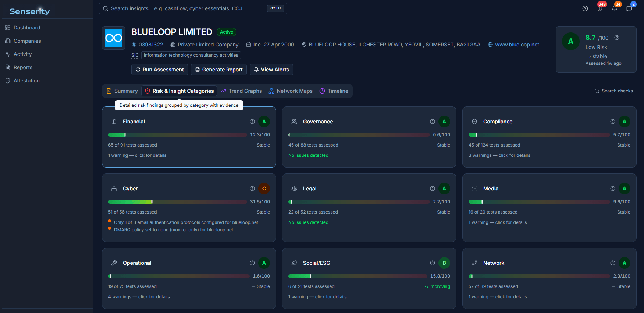Click the Run Assessment button

(x=160, y=70)
